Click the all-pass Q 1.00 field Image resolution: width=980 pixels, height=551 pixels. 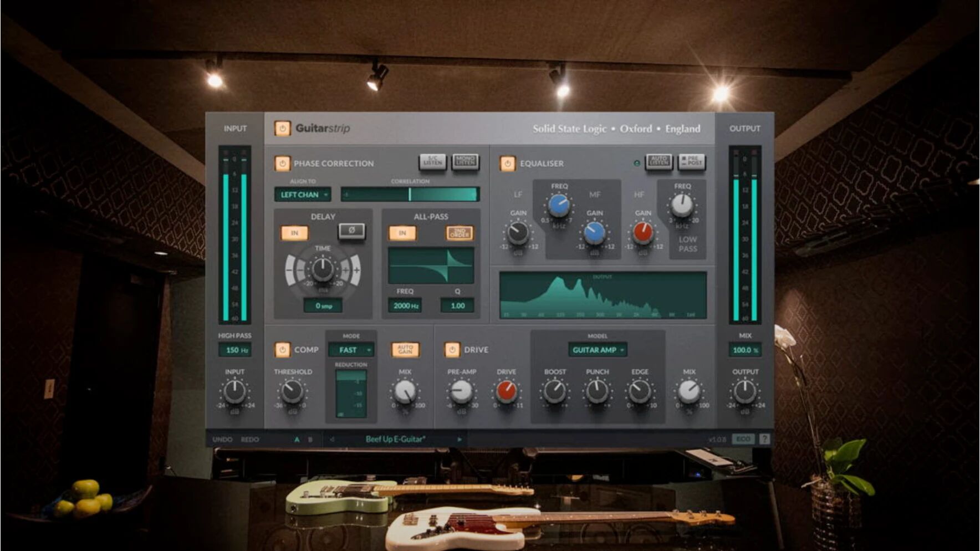coord(458,305)
